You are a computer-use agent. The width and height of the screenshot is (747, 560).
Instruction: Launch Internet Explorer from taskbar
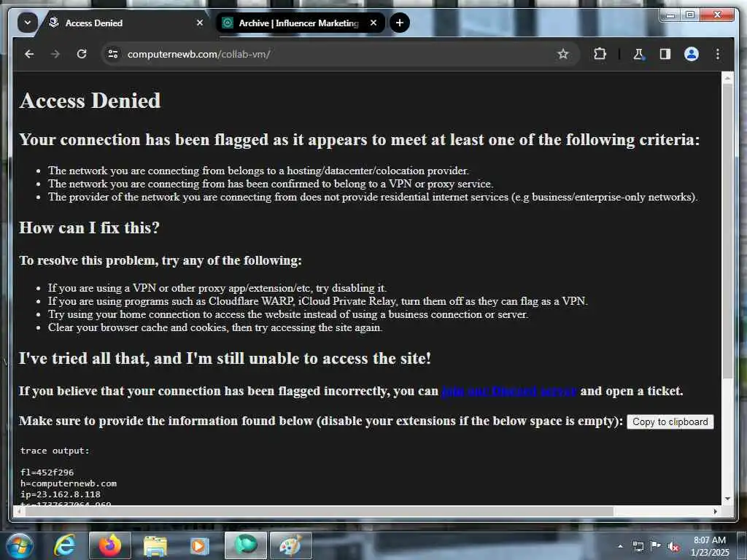(x=65, y=545)
